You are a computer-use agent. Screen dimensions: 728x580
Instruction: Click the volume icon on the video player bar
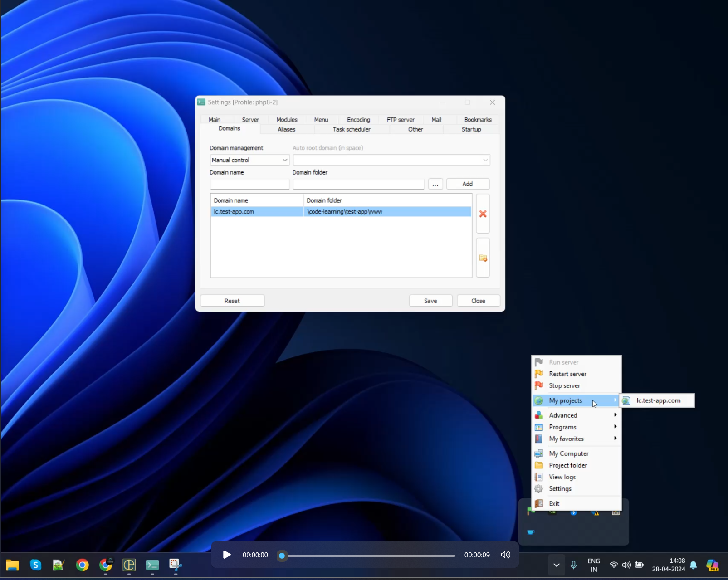505,555
